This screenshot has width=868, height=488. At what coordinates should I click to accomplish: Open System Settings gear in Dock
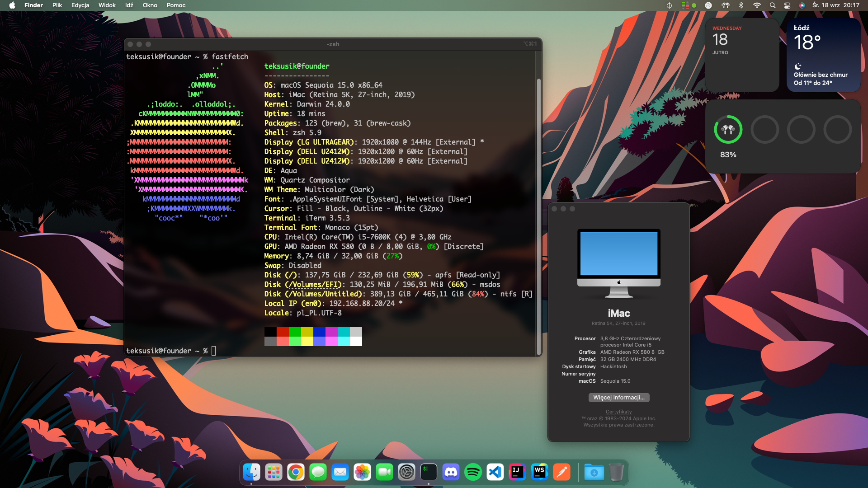(x=406, y=472)
